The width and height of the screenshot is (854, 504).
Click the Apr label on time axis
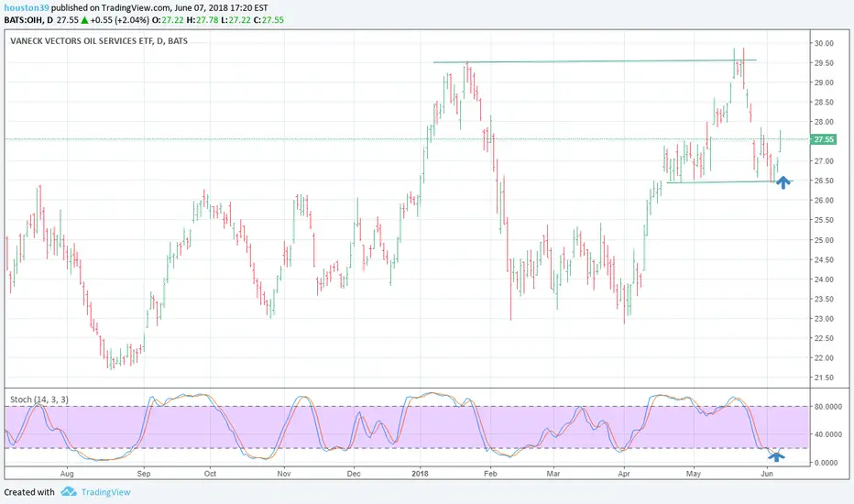[x=624, y=474]
